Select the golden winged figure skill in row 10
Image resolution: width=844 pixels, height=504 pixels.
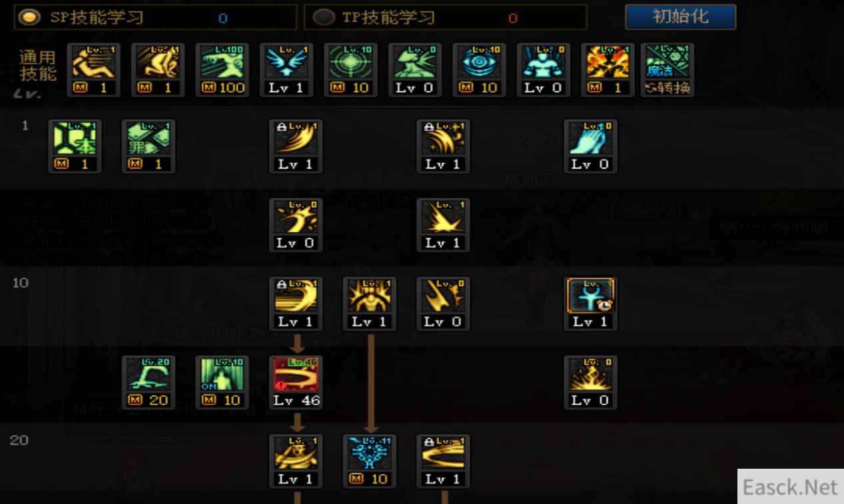[x=370, y=304]
